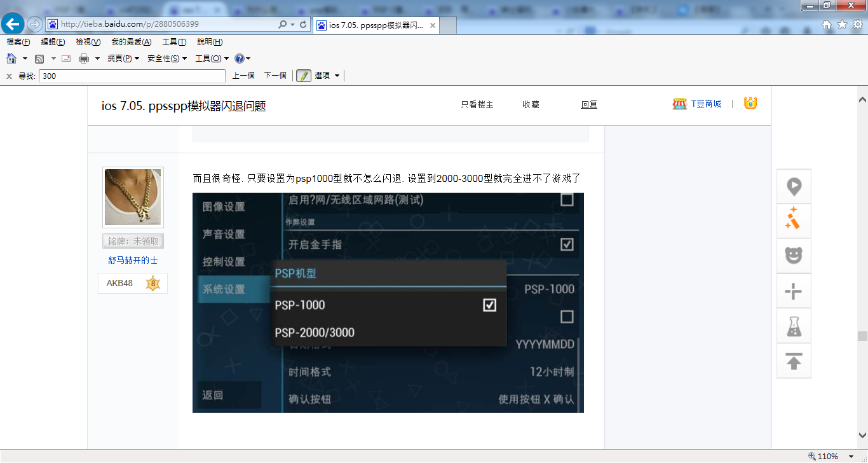Open the 選項 dropdown in the find bar

click(327, 76)
